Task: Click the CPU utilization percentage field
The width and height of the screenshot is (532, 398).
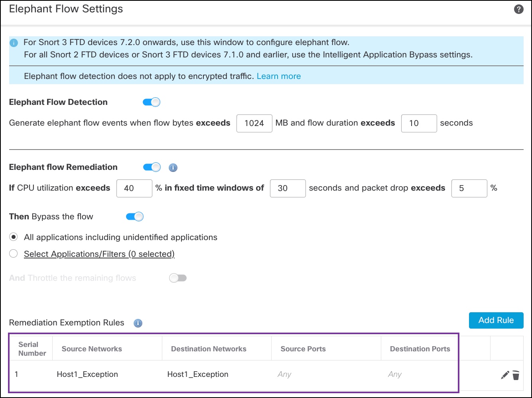Action: (134, 188)
